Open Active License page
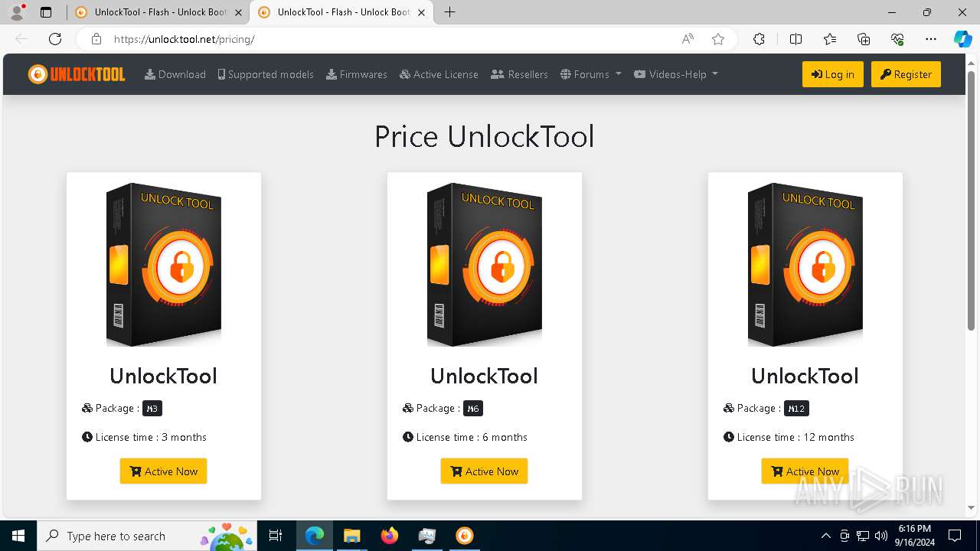The image size is (980, 551). pyautogui.click(x=439, y=74)
